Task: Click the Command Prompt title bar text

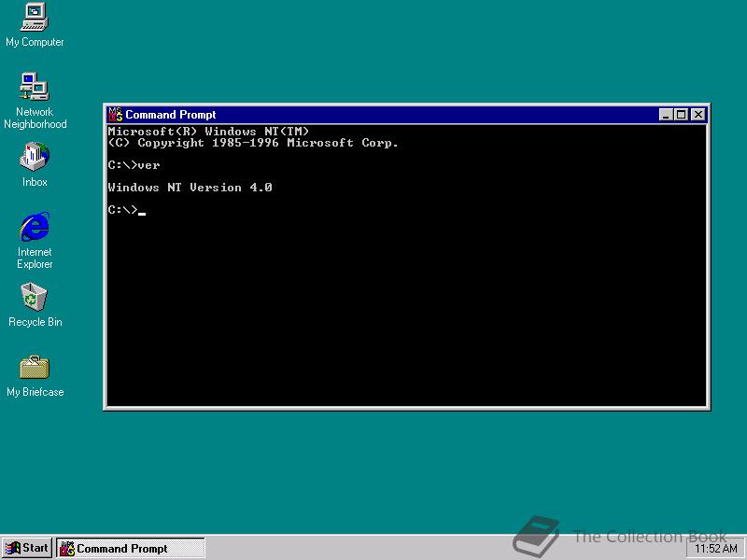Action: click(x=171, y=115)
